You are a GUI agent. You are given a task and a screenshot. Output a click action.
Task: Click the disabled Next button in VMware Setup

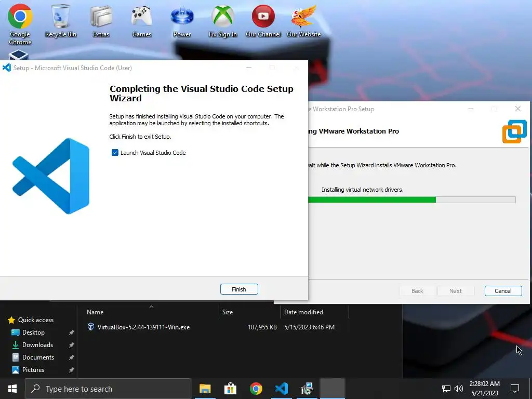coord(455,291)
